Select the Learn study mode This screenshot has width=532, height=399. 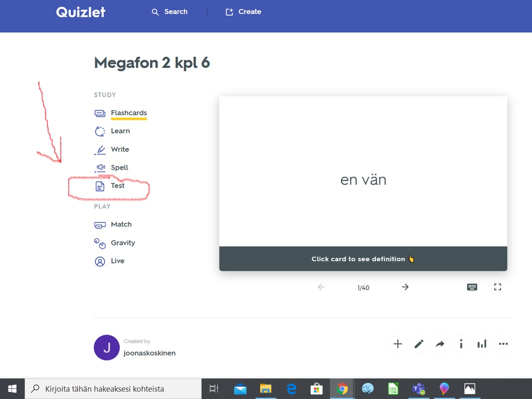click(120, 131)
